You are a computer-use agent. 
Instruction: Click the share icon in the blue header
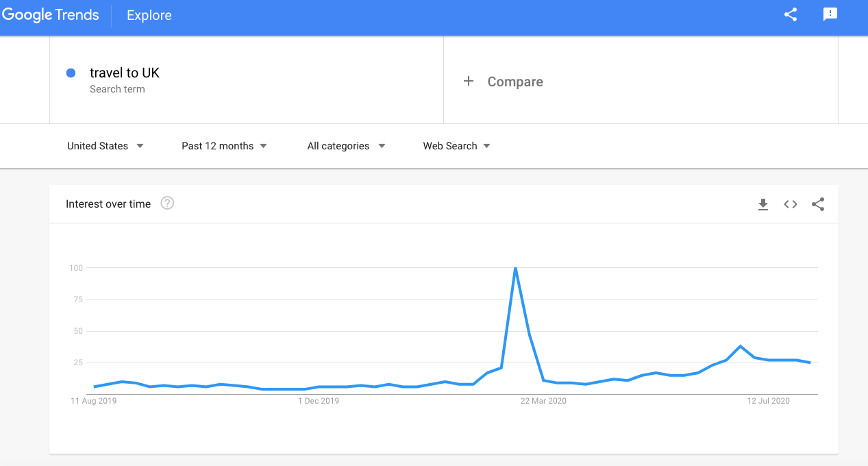tap(791, 14)
